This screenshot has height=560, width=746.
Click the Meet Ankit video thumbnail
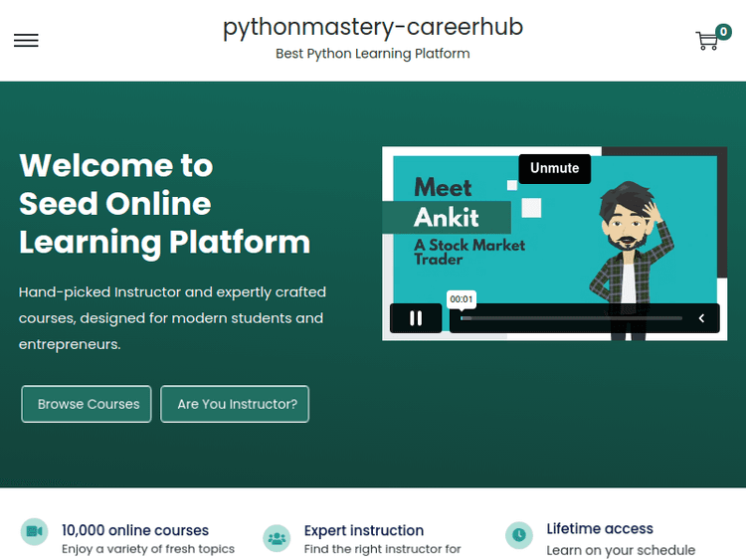pyautogui.click(x=555, y=244)
